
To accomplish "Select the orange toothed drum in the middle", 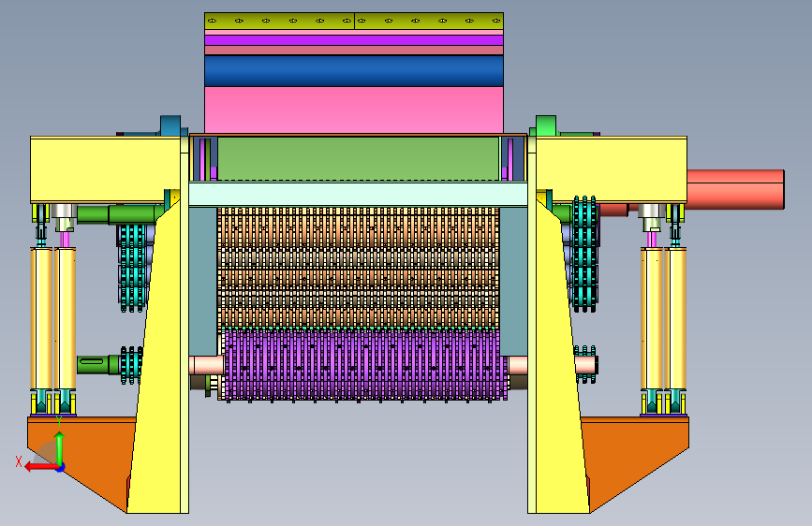I will pyautogui.click(x=359, y=268).
